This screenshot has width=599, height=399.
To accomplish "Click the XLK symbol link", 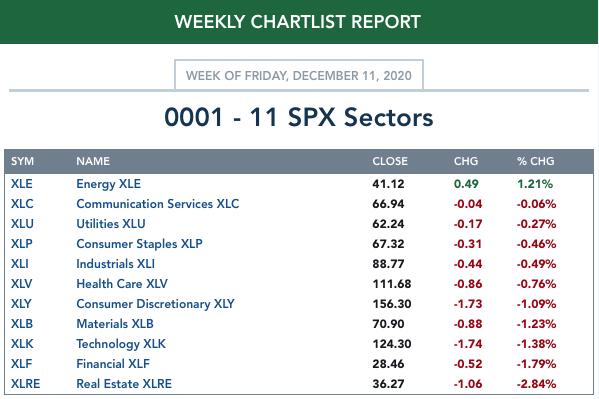I will [x=22, y=344].
